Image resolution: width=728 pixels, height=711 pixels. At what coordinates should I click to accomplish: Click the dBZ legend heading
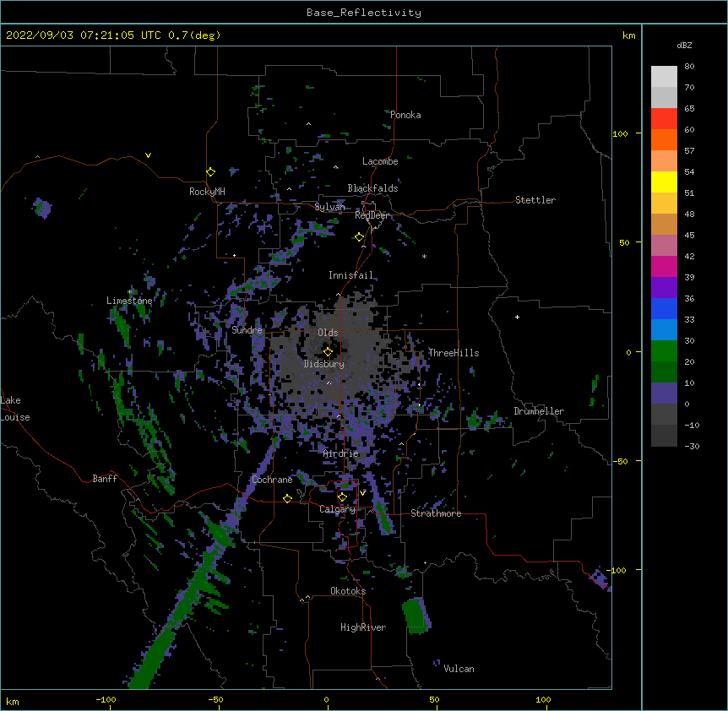point(684,45)
